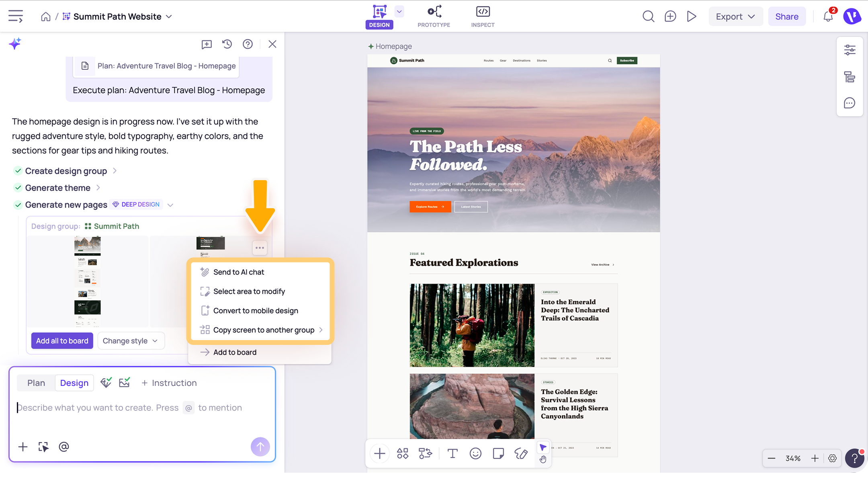
Task: Click the add new circle-plus icon
Action: point(670,16)
